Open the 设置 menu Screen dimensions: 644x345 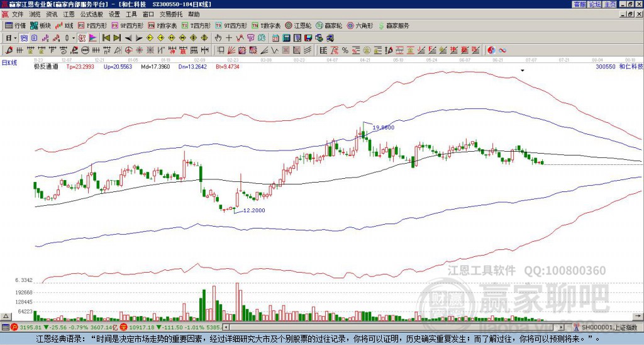click(114, 14)
